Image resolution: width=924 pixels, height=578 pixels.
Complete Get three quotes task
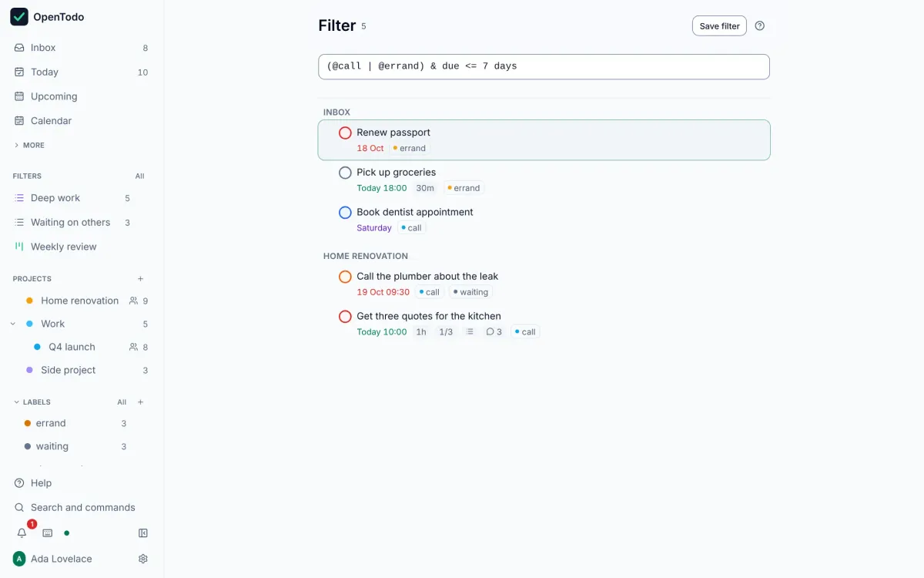(x=345, y=317)
